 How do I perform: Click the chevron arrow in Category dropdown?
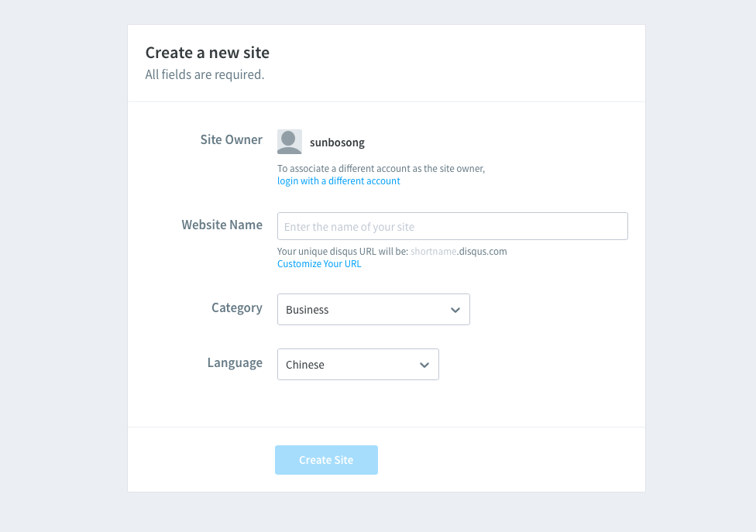click(x=455, y=310)
